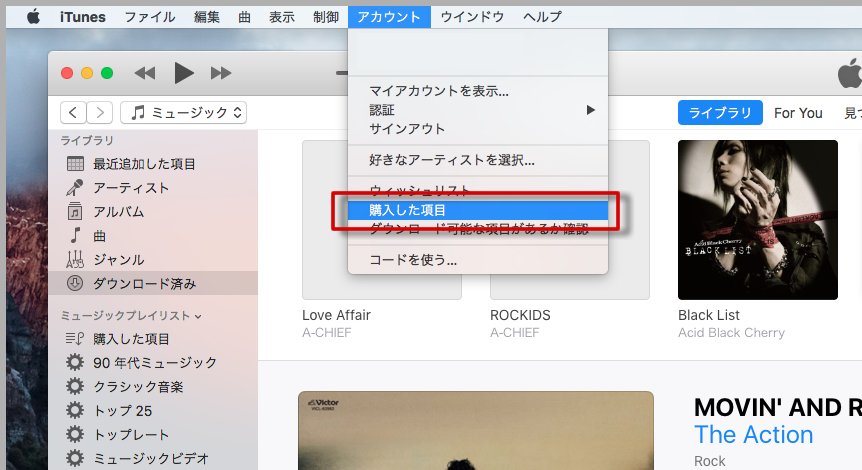Open the ウインドウ menu

(472, 17)
